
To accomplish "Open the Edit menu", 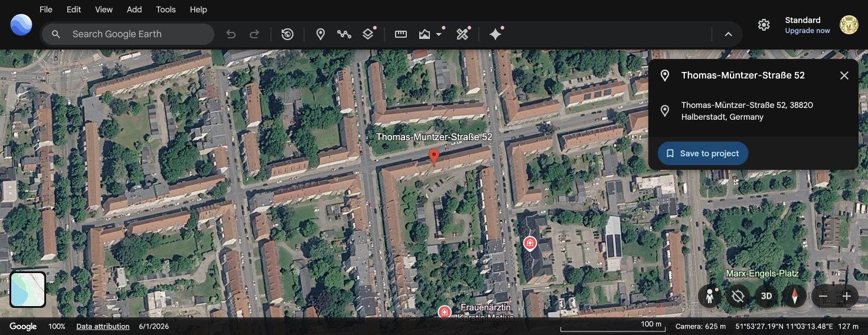I will click(x=74, y=9).
